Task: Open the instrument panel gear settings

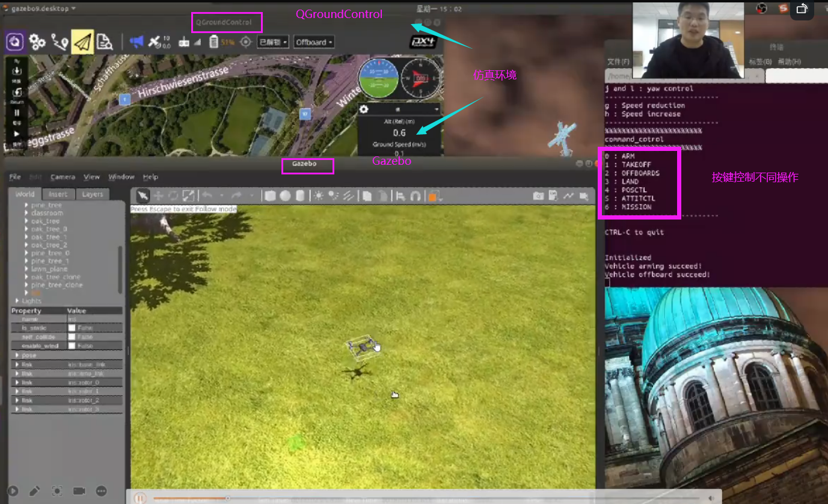Action: (364, 109)
